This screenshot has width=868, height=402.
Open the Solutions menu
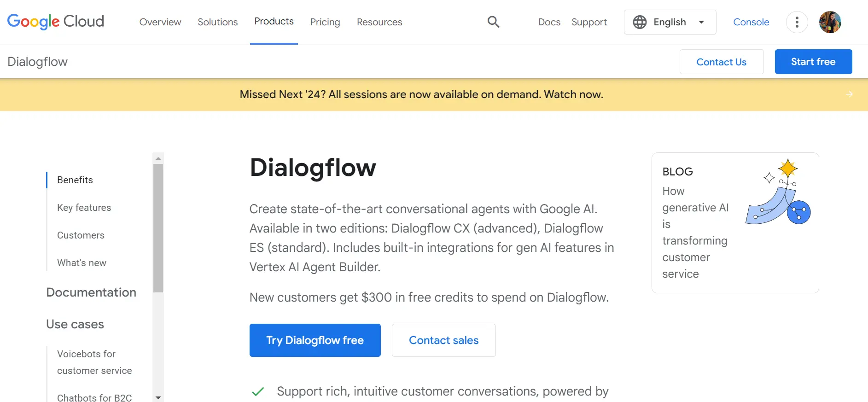[218, 22]
